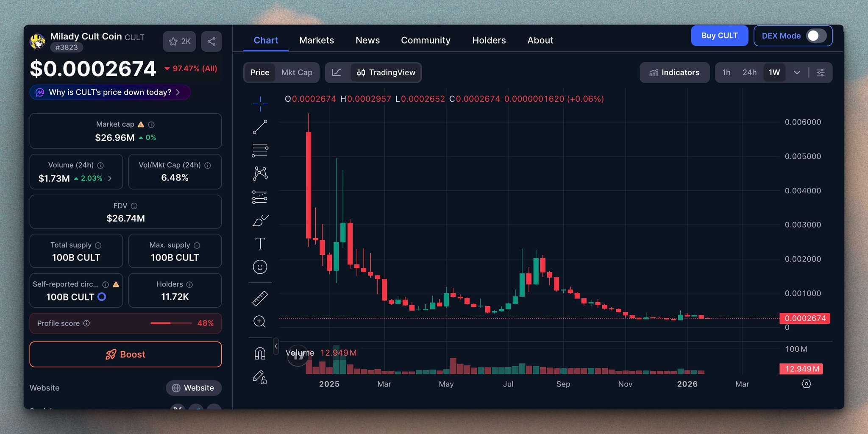
Task: Set chart interval to 1h
Action: point(726,72)
